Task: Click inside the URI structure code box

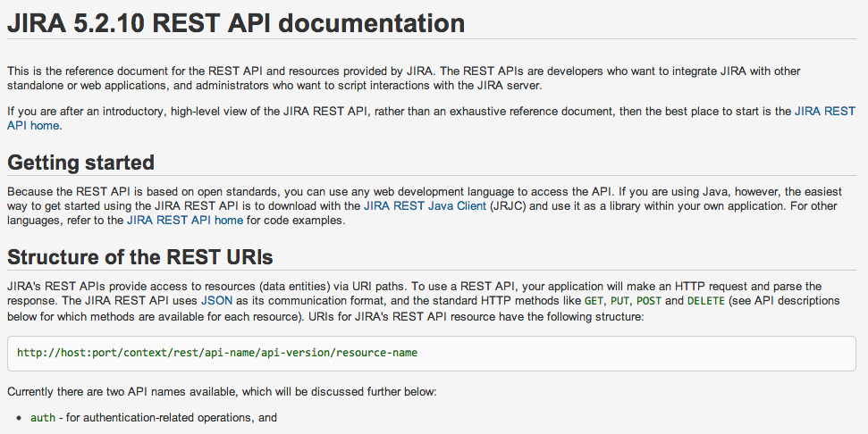Action: point(431,353)
